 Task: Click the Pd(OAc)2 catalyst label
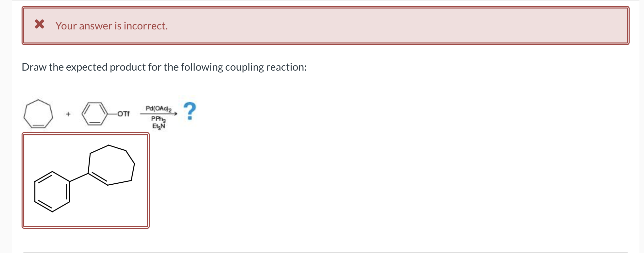tap(159, 108)
